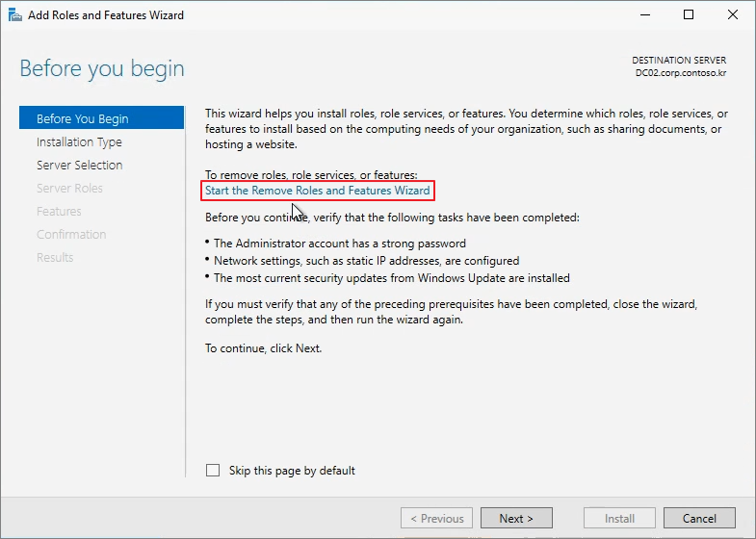
Task: Minimize the wizard window
Action: coord(644,15)
